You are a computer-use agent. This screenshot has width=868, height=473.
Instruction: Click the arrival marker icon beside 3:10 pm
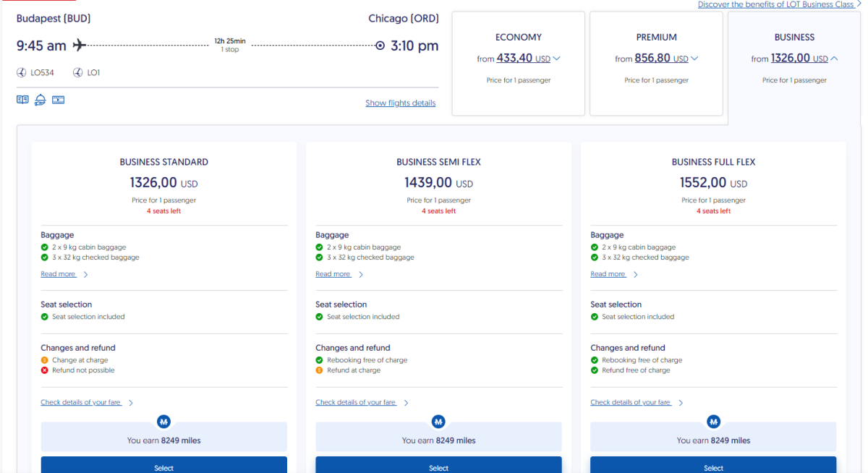click(x=380, y=46)
